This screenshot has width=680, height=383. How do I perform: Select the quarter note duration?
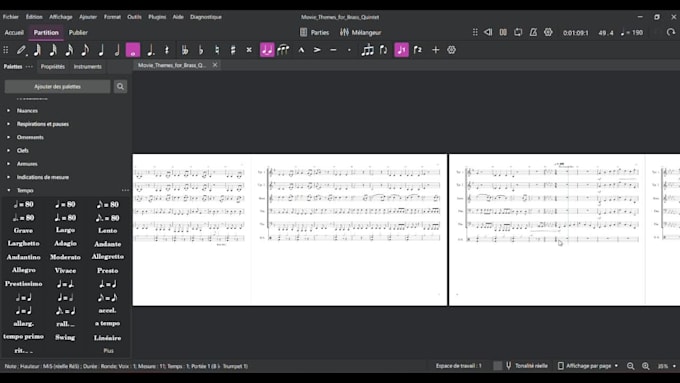coord(101,50)
